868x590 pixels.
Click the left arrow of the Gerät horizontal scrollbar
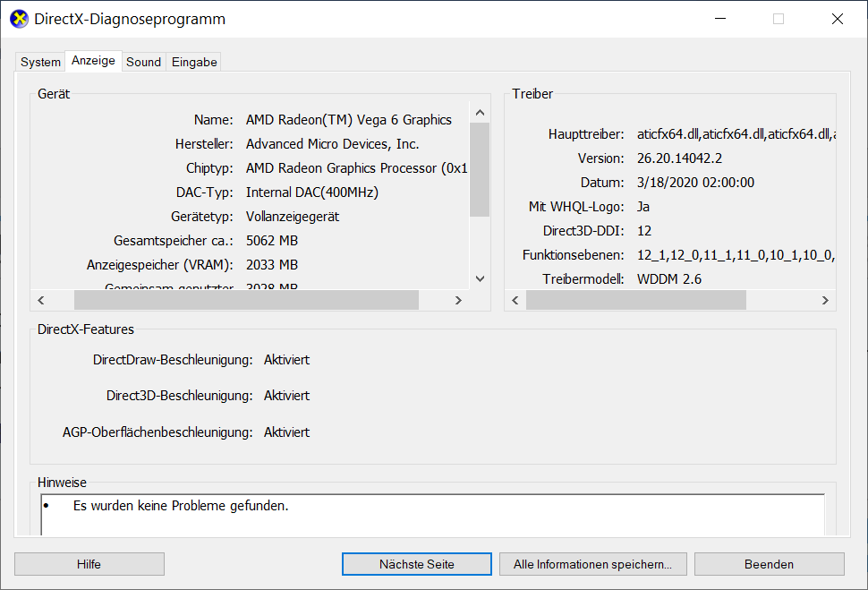[41, 300]
